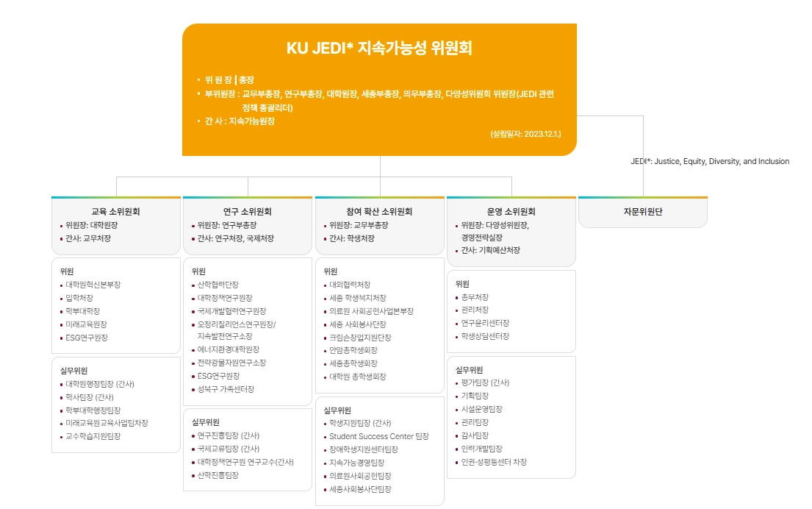Select '성북구 가족센터장'

click(226, 389)
